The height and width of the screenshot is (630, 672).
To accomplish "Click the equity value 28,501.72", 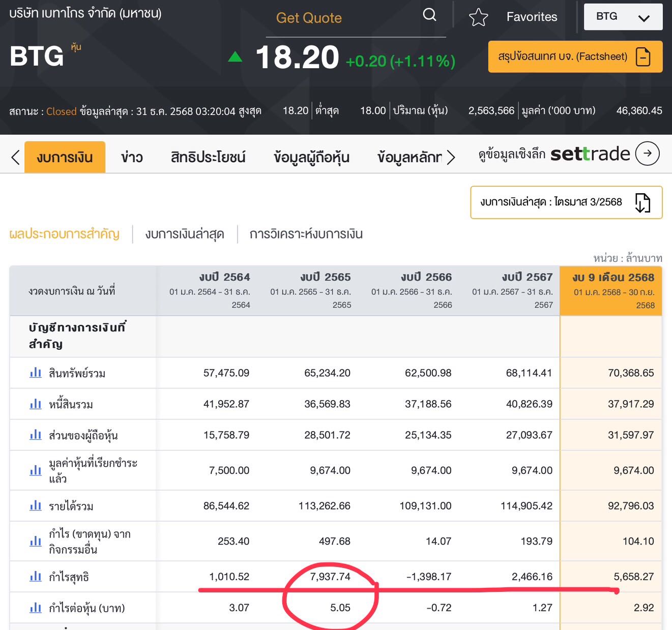I will pos(327,435).
